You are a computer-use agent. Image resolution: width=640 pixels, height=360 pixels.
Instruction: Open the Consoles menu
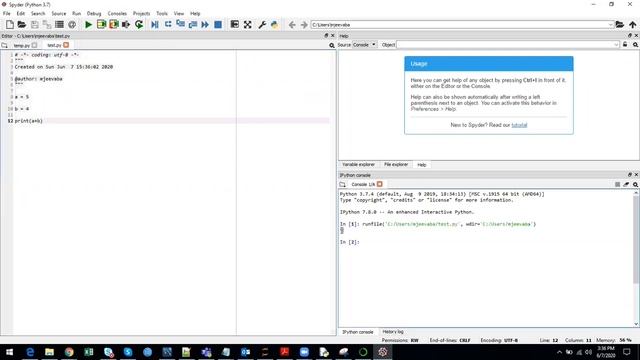(117, 13)
